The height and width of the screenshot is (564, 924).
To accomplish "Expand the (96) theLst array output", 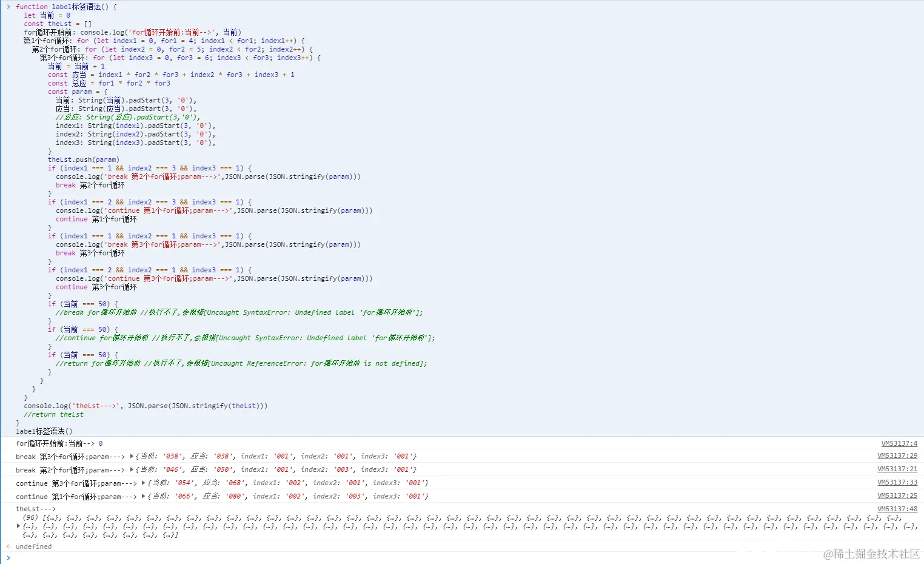I will click(x=18, y=526).
